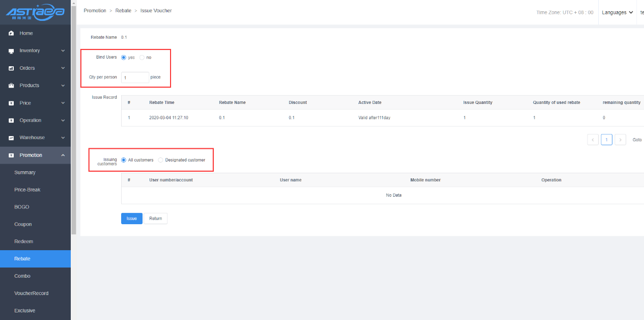
Task: Click the Operation icon in sidebar
Action: pyautogui.click(x=11, y=121)
